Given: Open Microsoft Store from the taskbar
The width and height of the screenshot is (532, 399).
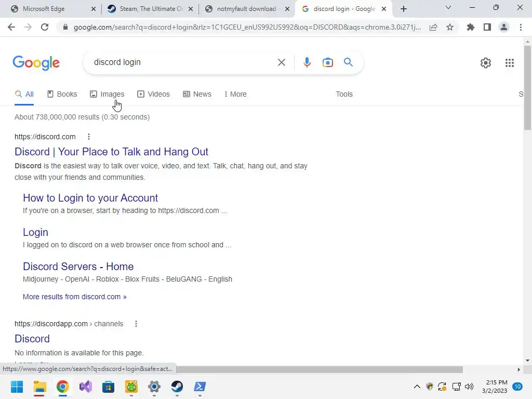Looking at the screenshot, I should [108, 387].
